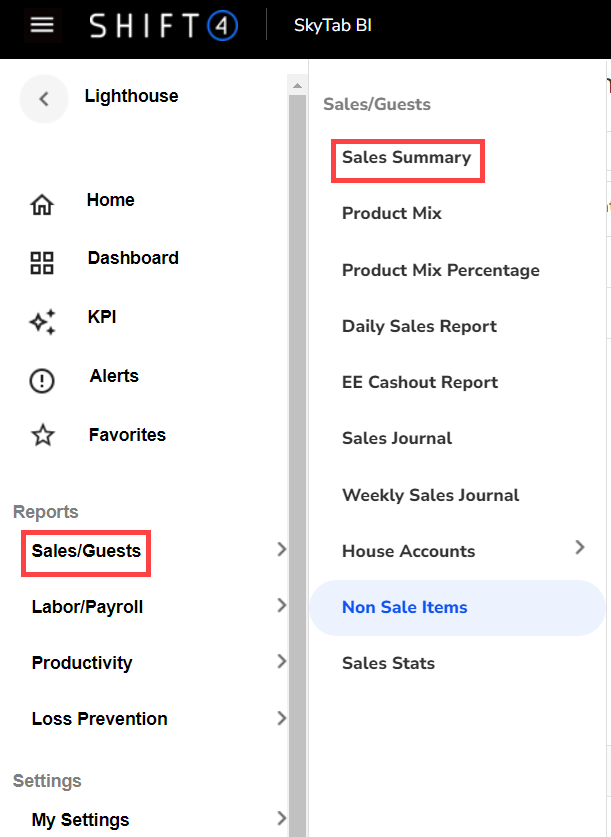Screen dimensions: 611x837
Task: Open the hamburger menu icon
Action: click(42, 25)
